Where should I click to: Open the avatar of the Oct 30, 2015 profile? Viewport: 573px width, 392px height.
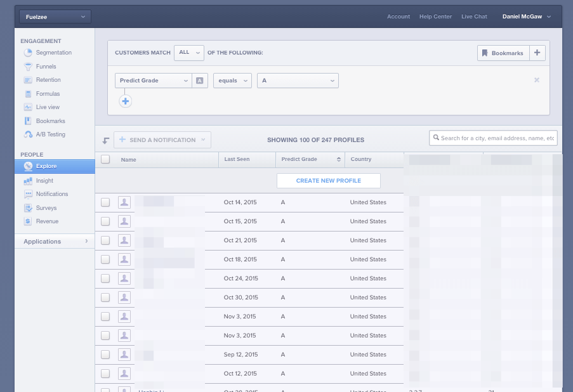click(124, 297)
